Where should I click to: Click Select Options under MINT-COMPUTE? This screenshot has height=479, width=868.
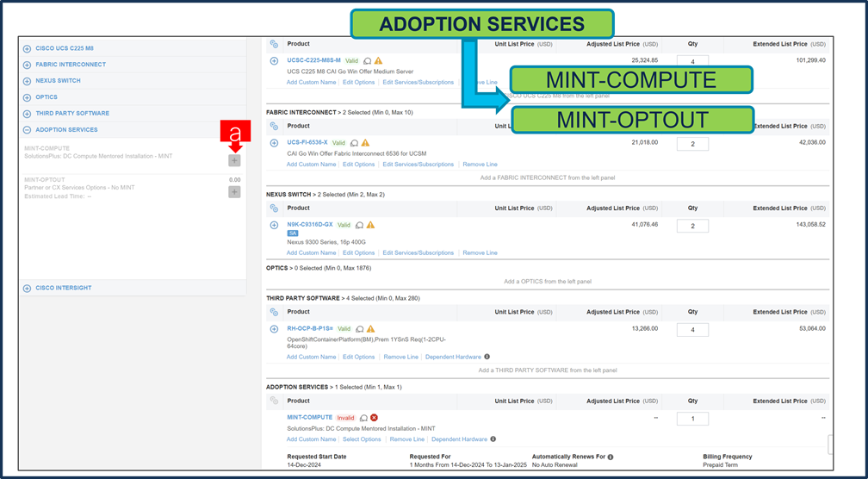pos(362,439)
